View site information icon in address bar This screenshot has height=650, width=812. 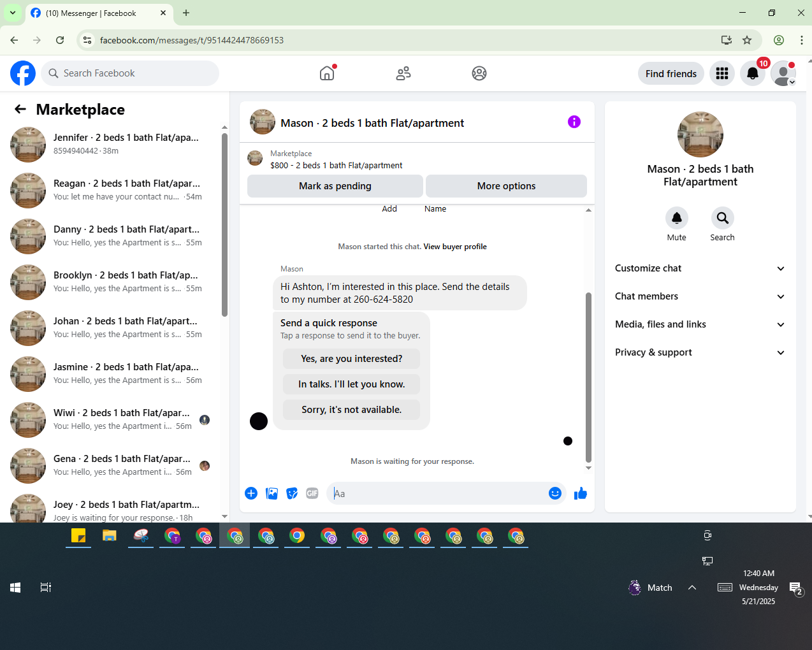point(88,40)
